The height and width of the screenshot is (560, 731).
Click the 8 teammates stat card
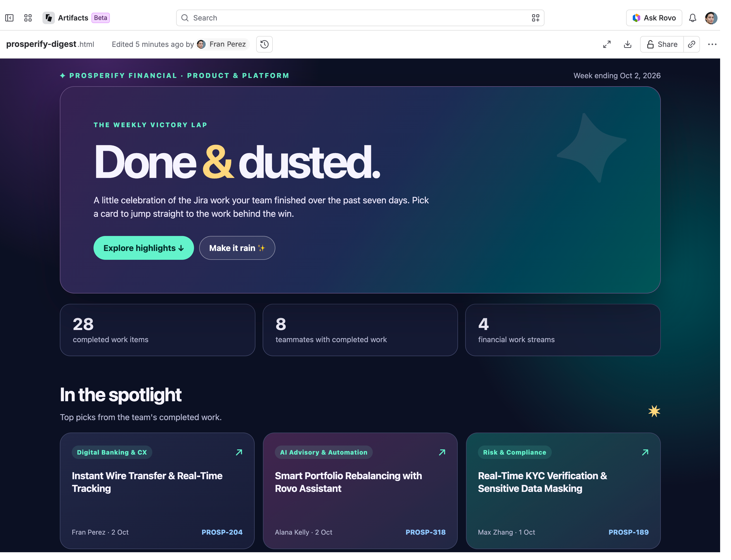click(x=360, y=330)
